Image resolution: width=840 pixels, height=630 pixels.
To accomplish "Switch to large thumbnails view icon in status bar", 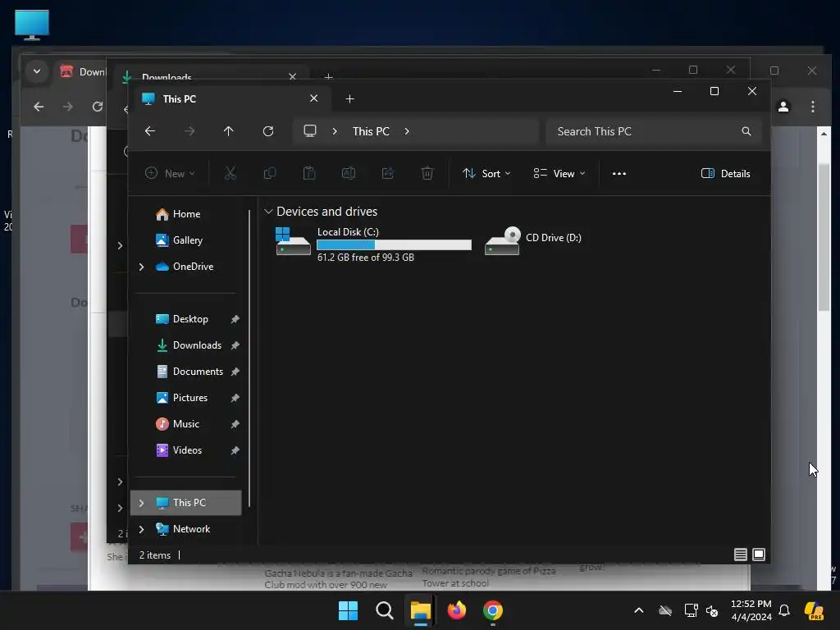I will pyautogui.click(x=759, y=555).
